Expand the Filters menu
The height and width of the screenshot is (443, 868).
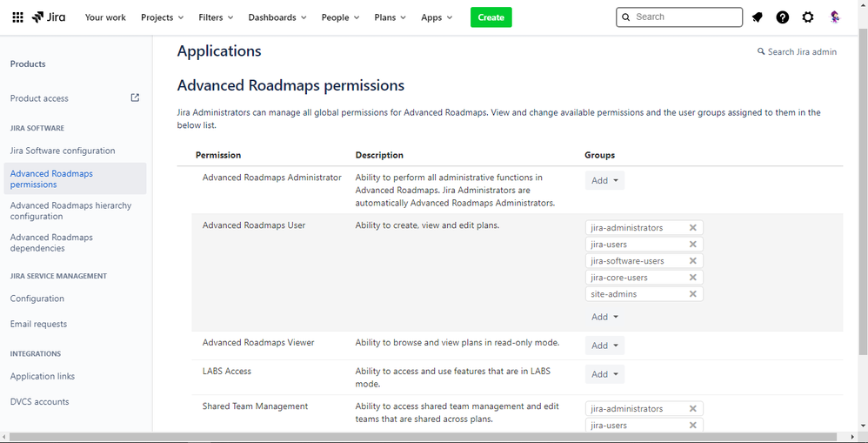[x=216, y=17]
